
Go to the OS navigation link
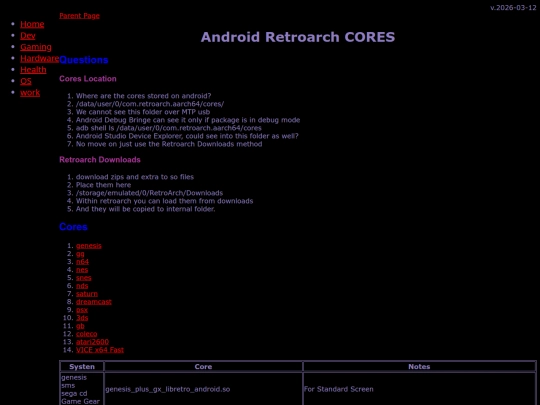26,81
